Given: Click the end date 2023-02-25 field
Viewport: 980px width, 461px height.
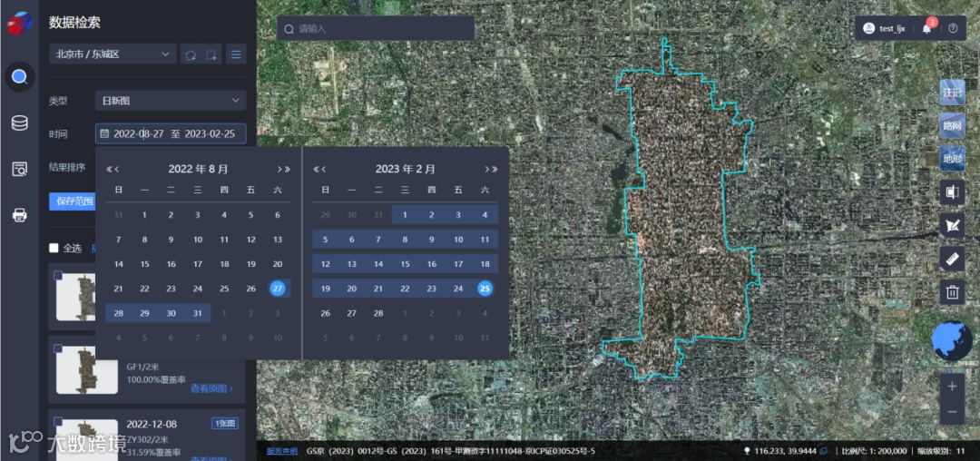Looking at the screenshot, I should point(210,133).
